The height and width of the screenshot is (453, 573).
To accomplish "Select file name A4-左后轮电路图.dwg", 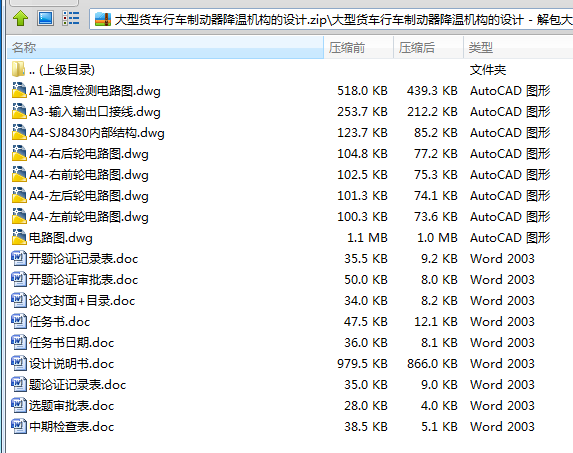I will pos(89,196).
